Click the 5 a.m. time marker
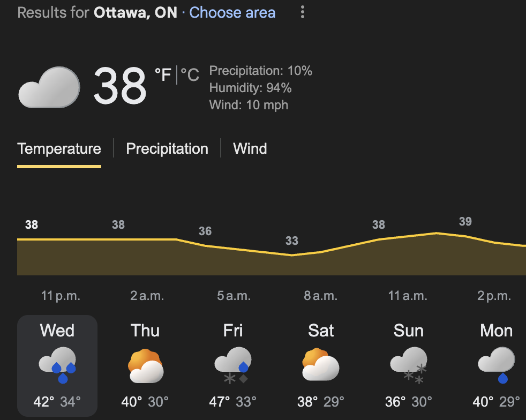The height and width of the screenshot is (420, 526). (x=234, y=296)
